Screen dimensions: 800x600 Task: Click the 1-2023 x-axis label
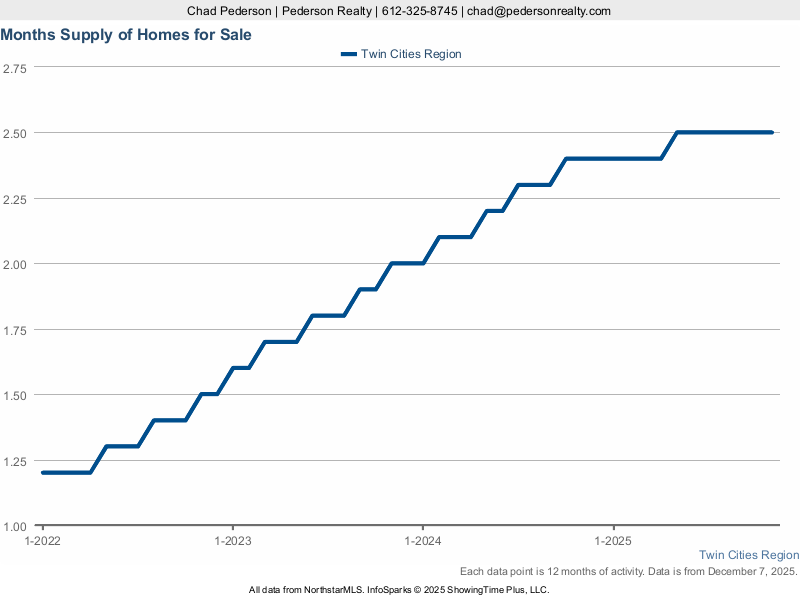click(x=233, y=541)
